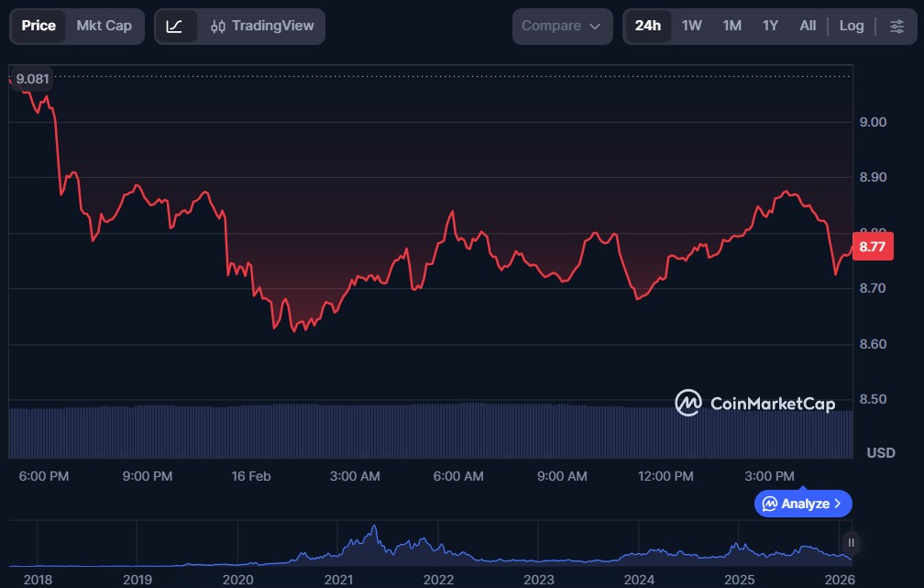Screen dimensions: 924x588
Task: Expand Compare using its chevron arrow
Action: (x=595, y=27)
